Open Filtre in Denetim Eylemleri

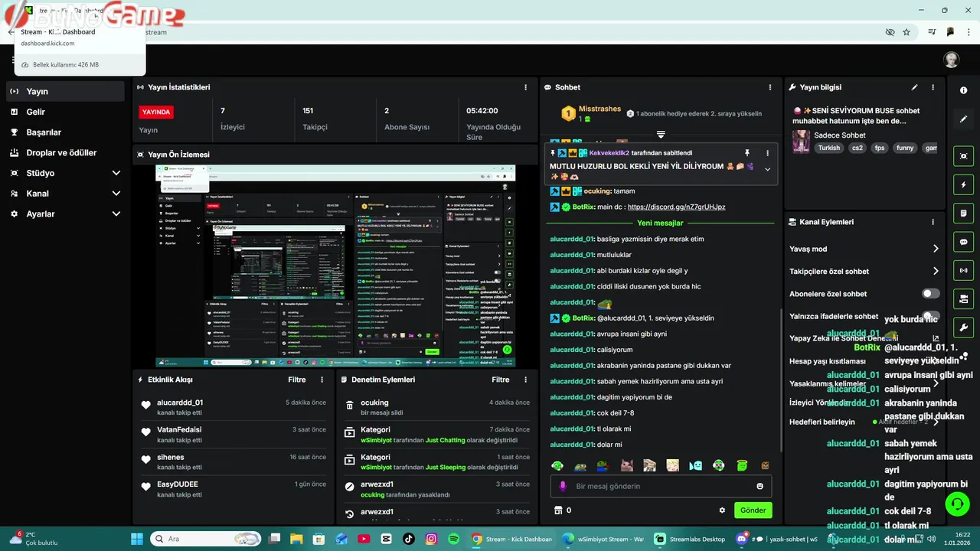coord(501,380)
